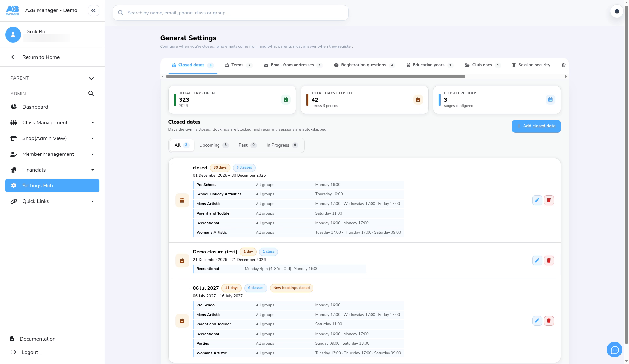
Task: Filter closed dates by In Progress
Action: click(x=282, y=145)
